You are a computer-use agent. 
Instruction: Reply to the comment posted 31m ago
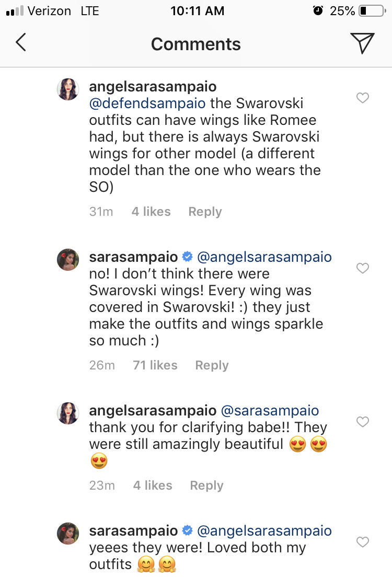(x=205, y=212)
